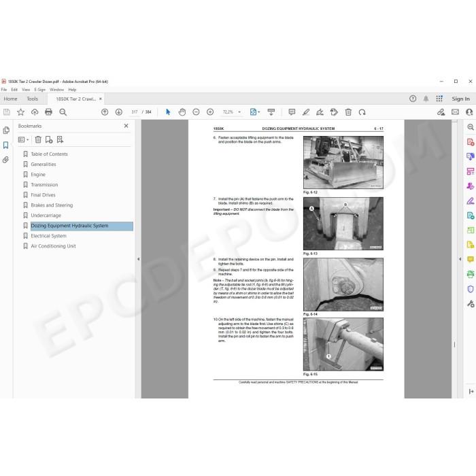Viewport: 476px width, 476px height.
Task: Open the Electrical System bookmark
Action: coord(48,236)
